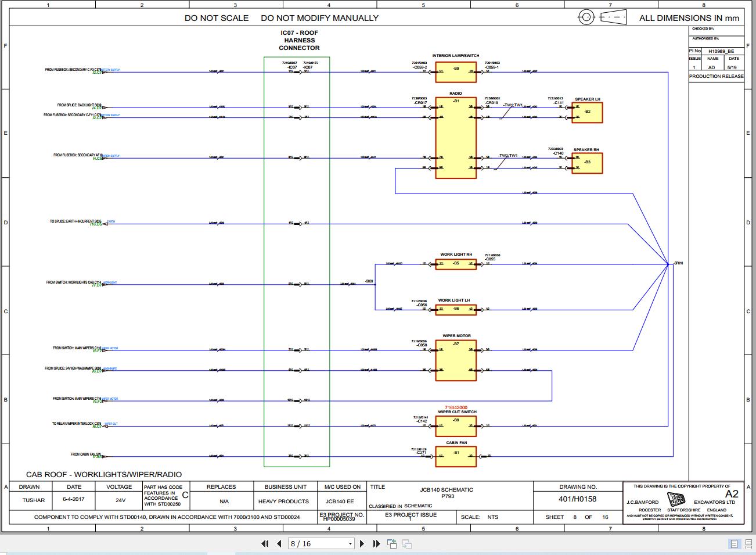Click the WIPER MOTOR block -B7
The image size is (756, 555).
point(456,360)
